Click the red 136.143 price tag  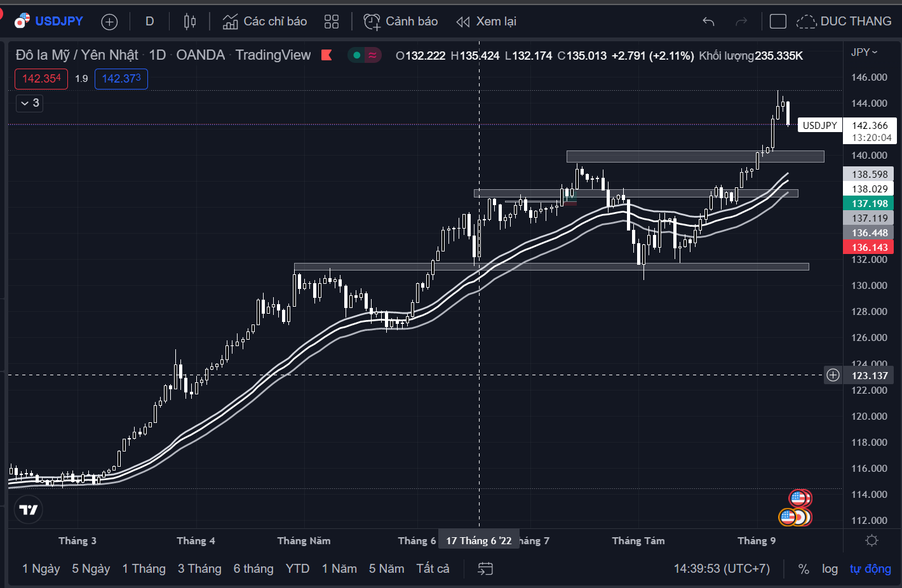click(x=868, y=247)
